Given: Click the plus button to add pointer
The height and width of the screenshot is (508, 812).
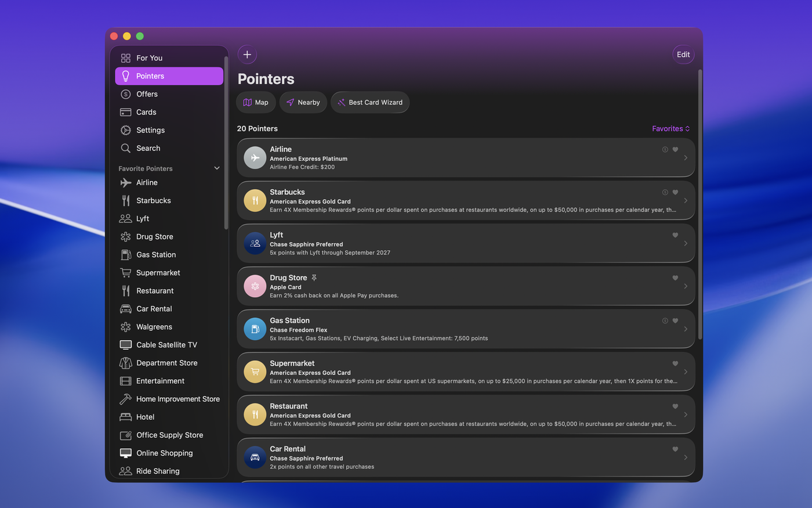Looking at the screenshot, I should (247, 55).
